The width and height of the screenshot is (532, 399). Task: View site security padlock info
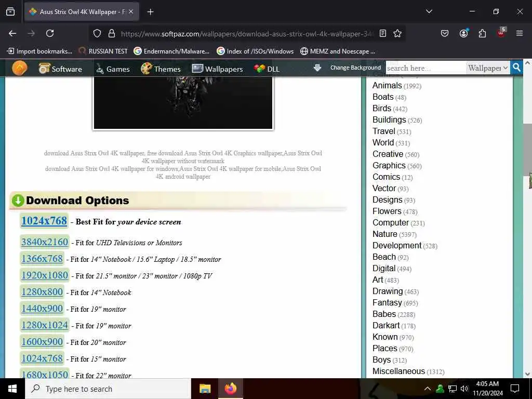click(x=111, y=33)
